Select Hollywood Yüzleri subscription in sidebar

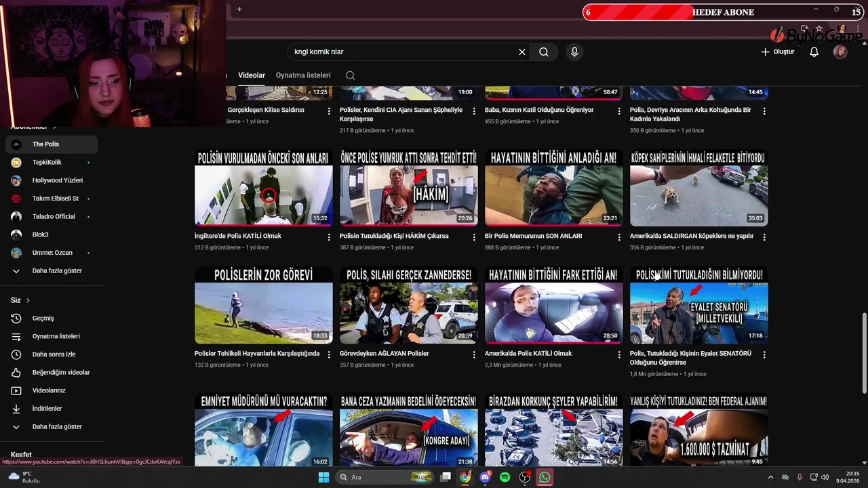click(x=52, y=180)
